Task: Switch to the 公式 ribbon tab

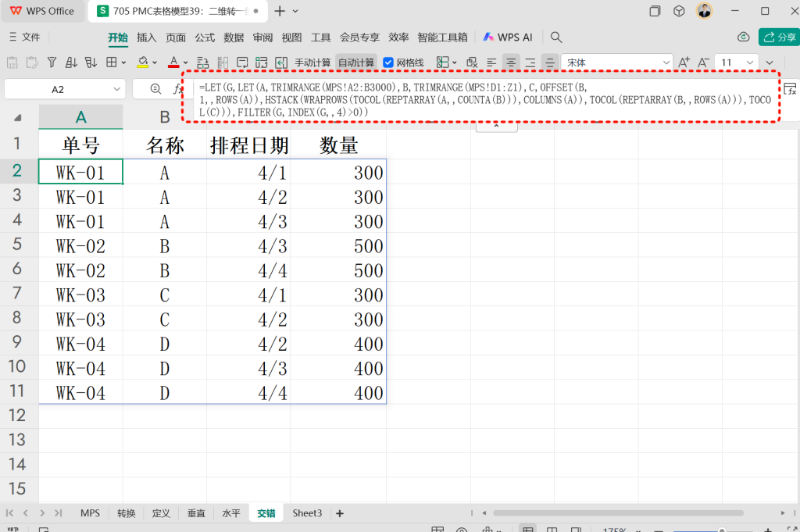Action: (x=205, y=37)
